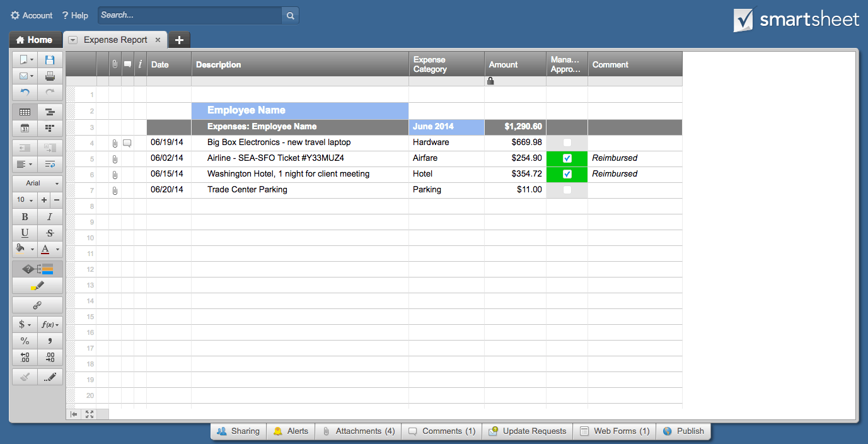Insert hyperlink using chain icon
Screen dimensions: 868x444
click(x=37, y=305)
